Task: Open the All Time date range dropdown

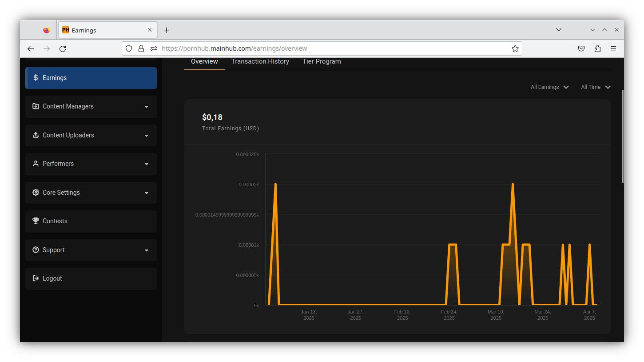Action: tap(595, 87)
